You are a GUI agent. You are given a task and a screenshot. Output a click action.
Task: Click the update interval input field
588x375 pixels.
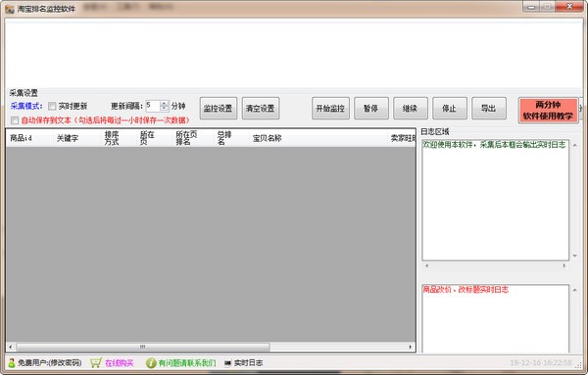(153, 106)
